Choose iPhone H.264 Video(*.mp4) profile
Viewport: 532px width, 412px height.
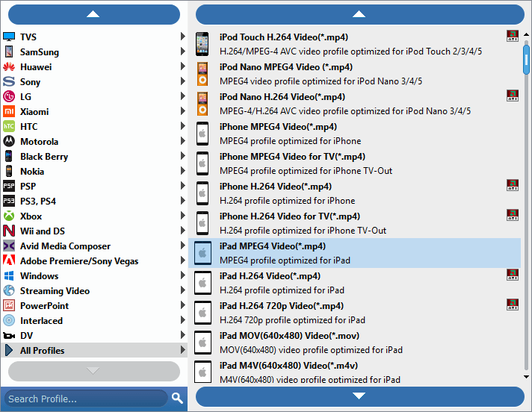[x=355, y=193]
